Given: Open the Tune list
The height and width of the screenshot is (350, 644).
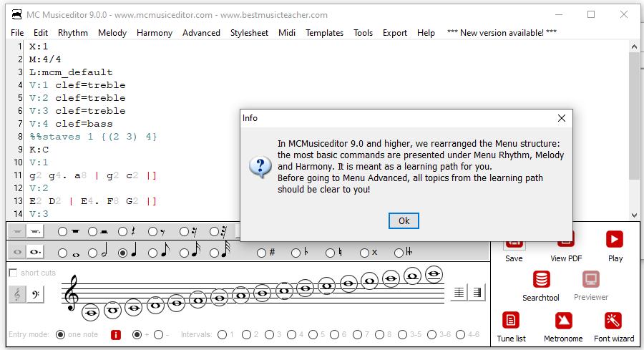Looking at the screenshot, I should point(510,321).
